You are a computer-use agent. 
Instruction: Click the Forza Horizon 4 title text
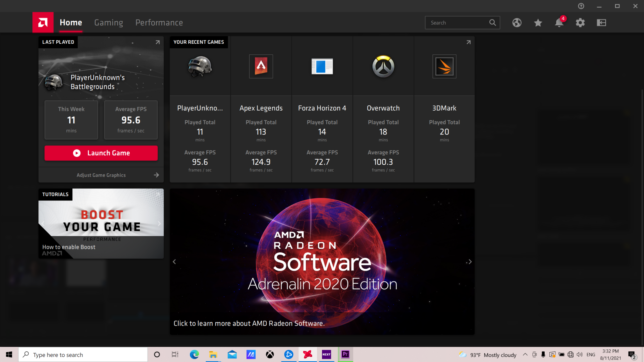[322, 108]
